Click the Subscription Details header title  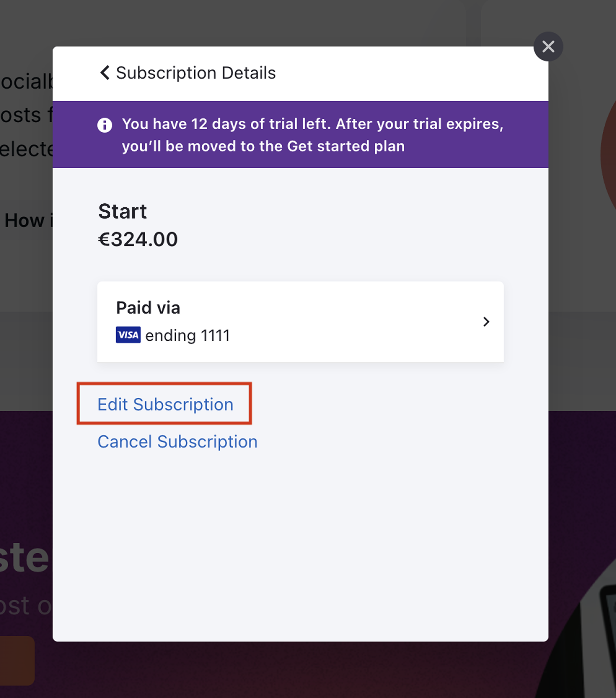(196, 73)
